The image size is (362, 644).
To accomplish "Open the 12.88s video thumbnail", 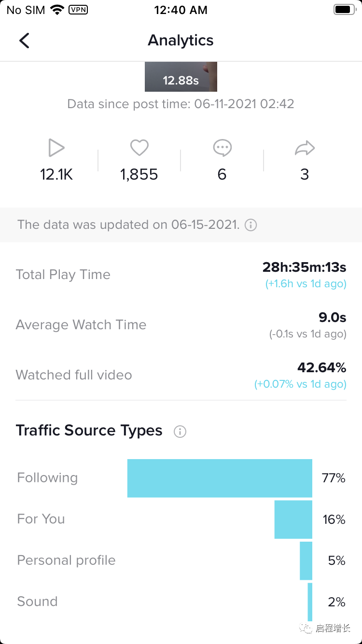I will [x=181, y=77].
